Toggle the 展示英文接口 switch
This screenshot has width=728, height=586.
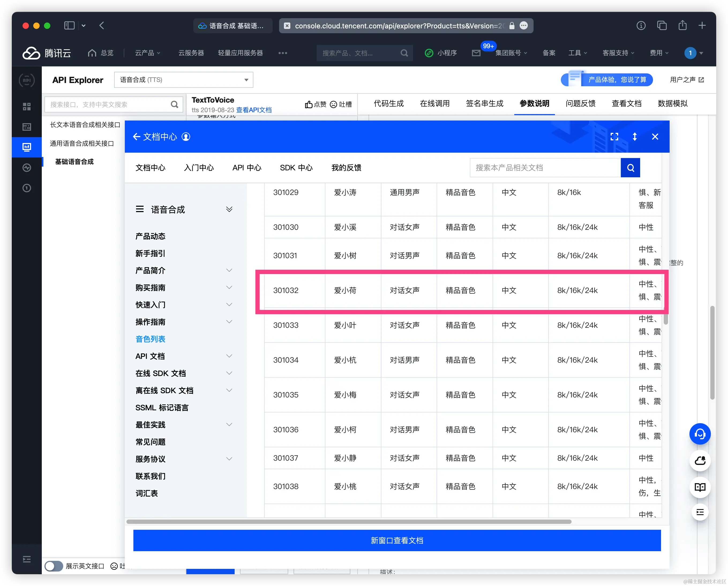[54, 566]
